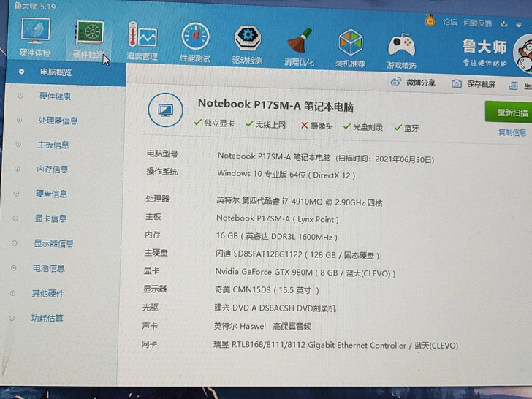The height and width of the screenshot is (399, 532).
Task: Click the 微博分享 Weibo icon
Action: click(396, 82)
